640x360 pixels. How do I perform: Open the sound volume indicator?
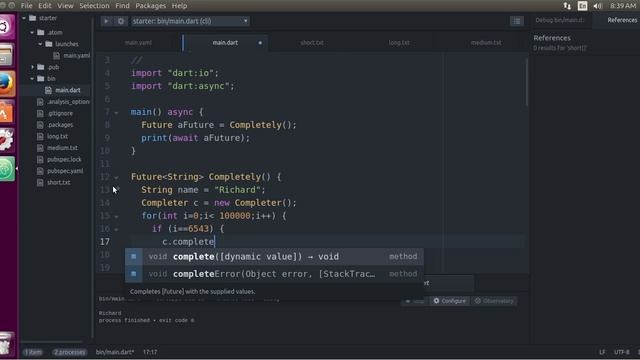click(598, 6)
